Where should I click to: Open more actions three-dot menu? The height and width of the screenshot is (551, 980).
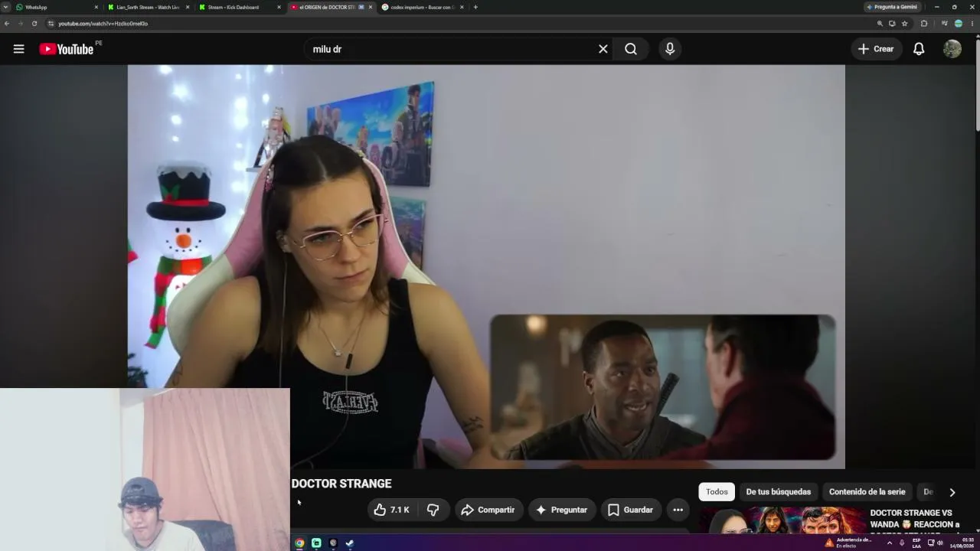pos(678,510)
